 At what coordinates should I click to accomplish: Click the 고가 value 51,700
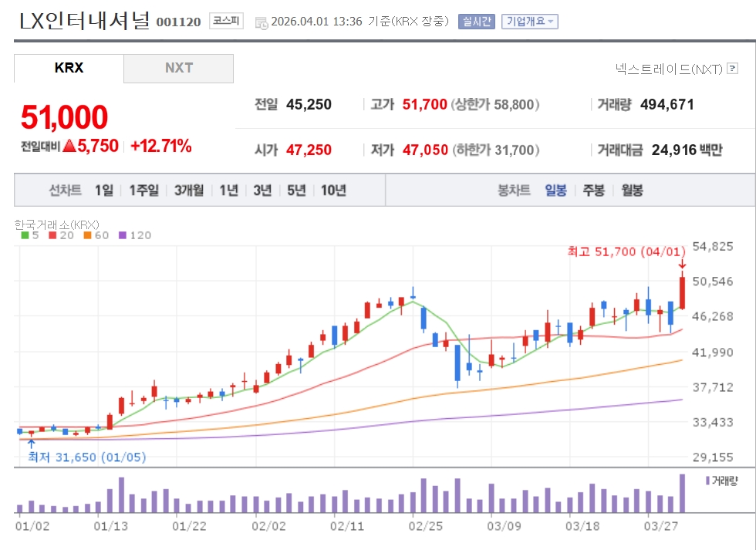425,105
